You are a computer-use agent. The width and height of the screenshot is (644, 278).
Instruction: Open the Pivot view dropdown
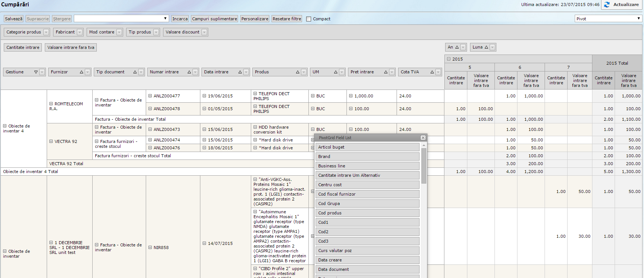(608, 19)
